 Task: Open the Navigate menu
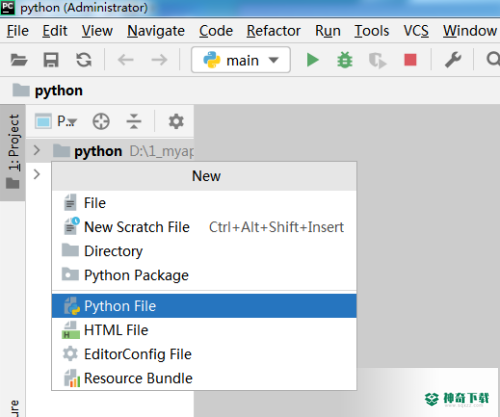(x=156, y=31)
